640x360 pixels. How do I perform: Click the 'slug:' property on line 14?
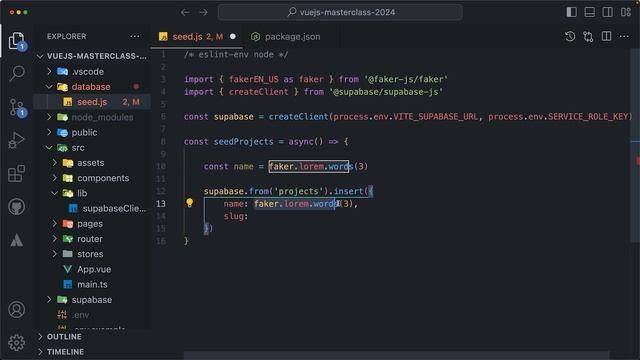tap(236, 216)
